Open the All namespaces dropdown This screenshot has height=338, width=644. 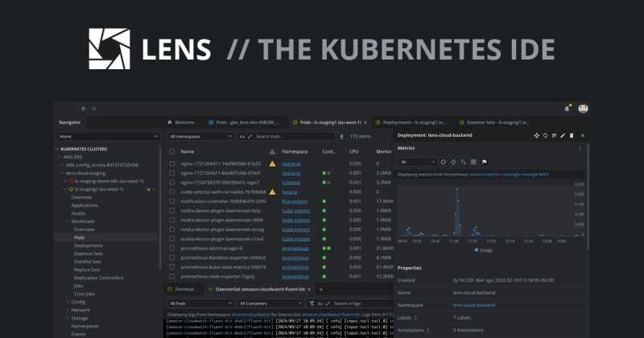(201, 137)
